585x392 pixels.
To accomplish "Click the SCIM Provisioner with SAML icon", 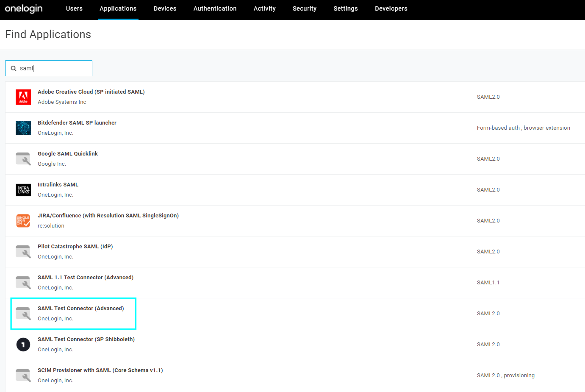I will (x=23, y=375).
